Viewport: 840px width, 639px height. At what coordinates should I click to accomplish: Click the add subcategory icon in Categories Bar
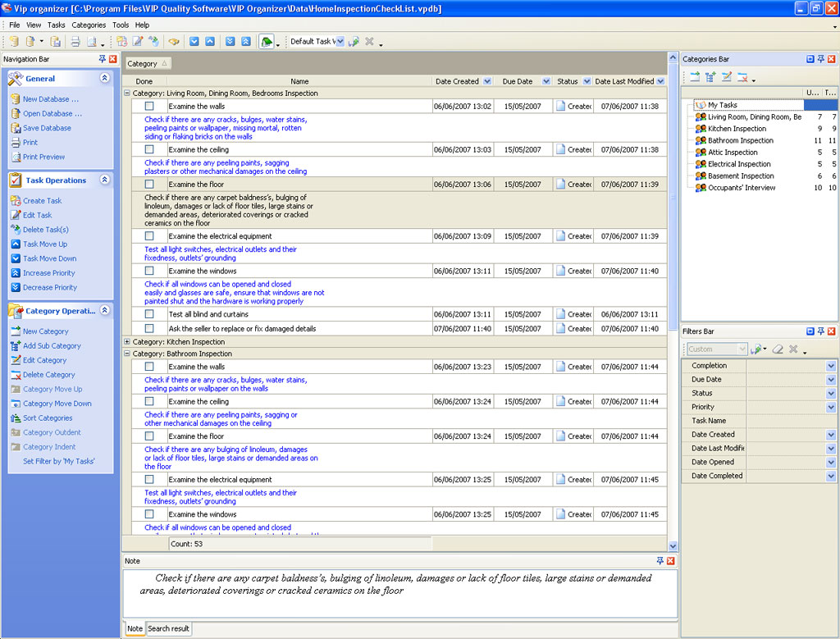pyautogui.click(x=710, y=77)
